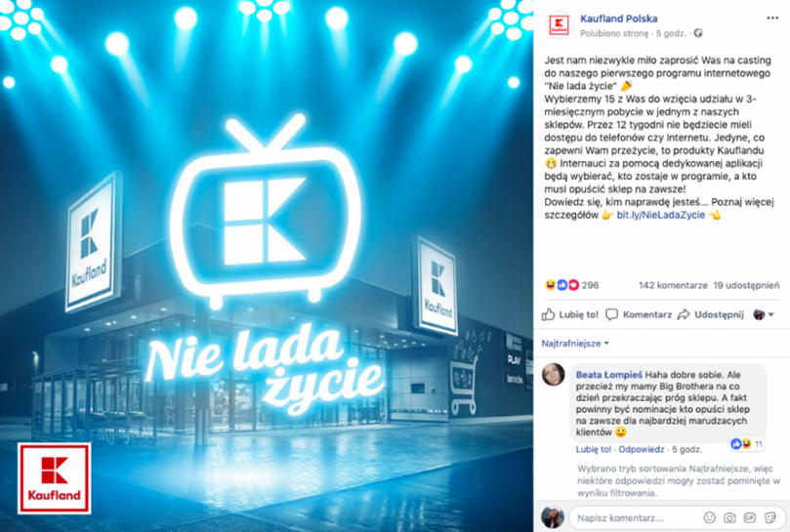Click the thumbs-up Lubię to! icon
Screen dimensions: 790x532
pos(548,315)
